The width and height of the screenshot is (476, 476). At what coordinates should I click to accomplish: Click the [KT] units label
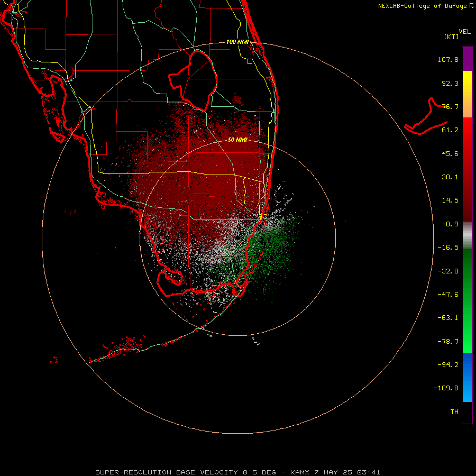pyautogui.click(x=452, y=36)
